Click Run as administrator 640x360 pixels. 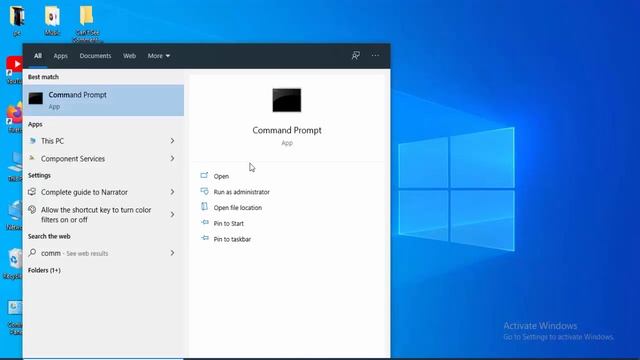click(x=242, y=192)
